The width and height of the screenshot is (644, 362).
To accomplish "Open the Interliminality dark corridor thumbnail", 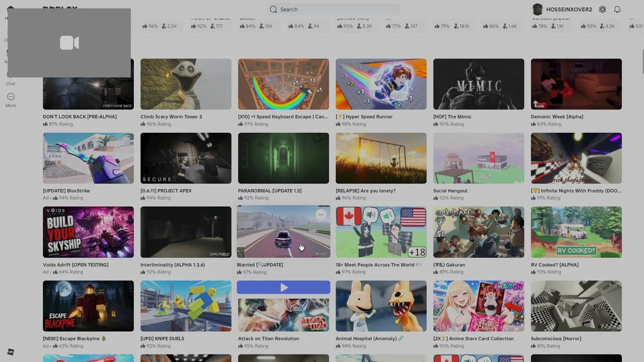I will click(x=186, y=232).
